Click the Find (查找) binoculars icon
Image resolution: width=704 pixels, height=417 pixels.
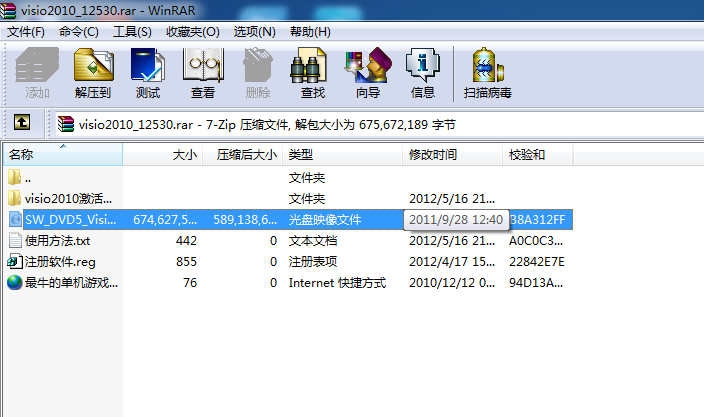click(308, 66)
